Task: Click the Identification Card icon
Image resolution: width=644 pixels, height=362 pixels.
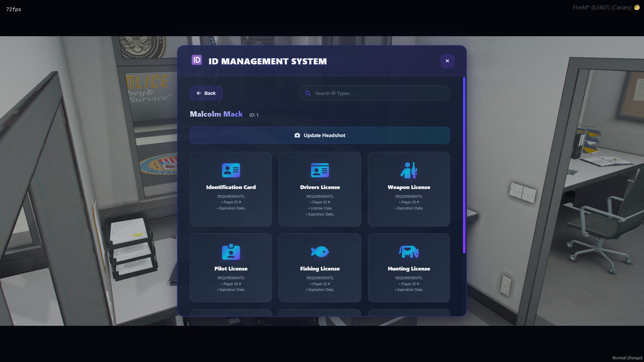Action: [231, 170]
